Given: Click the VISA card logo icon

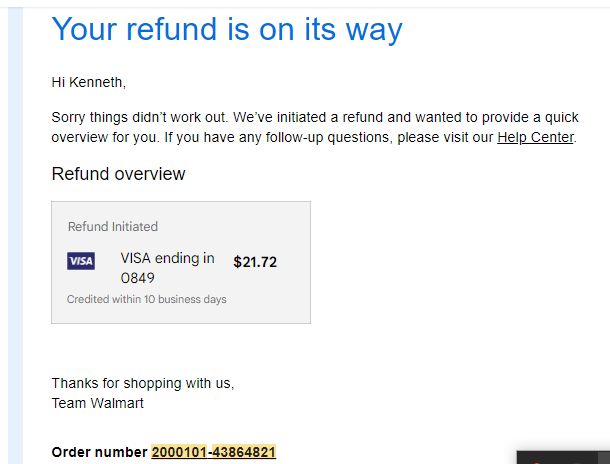Looking at the screenshot, I should (81, 261).
